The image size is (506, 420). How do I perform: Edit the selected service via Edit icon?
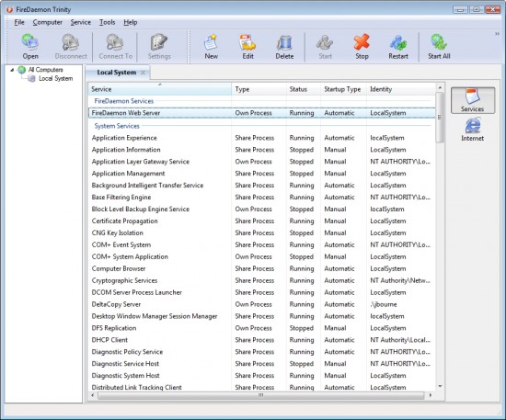(x=247, y=47)
